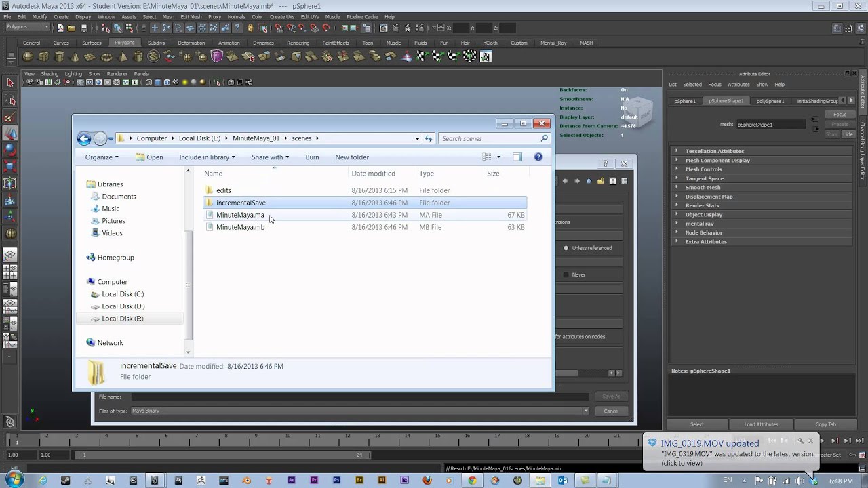Toggle the lock selection icon
This screenshot has width=868, height=488.
(250, 28)
